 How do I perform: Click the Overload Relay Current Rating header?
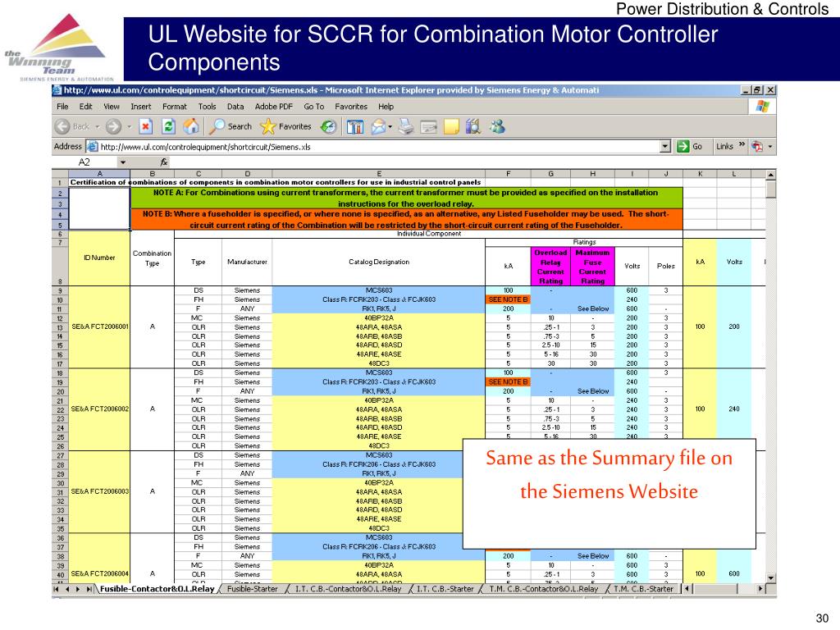tap(550, 267)
